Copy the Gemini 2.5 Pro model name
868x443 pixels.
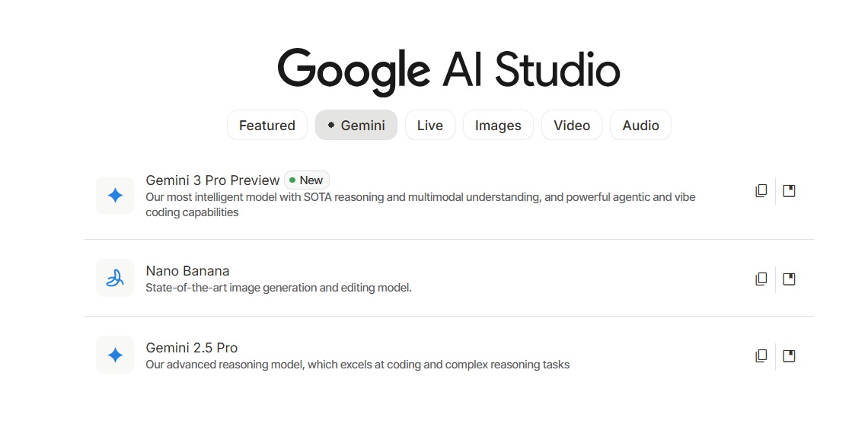[761, 356]
